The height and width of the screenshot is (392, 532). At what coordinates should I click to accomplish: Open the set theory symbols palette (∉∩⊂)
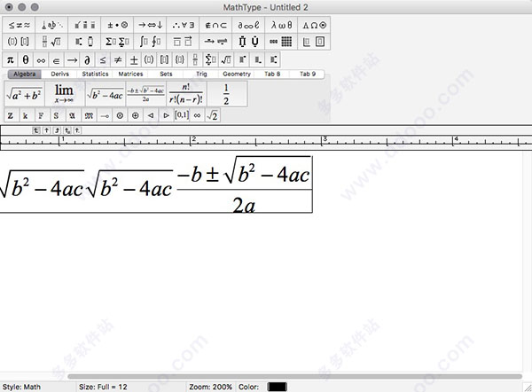click(215, 25)
